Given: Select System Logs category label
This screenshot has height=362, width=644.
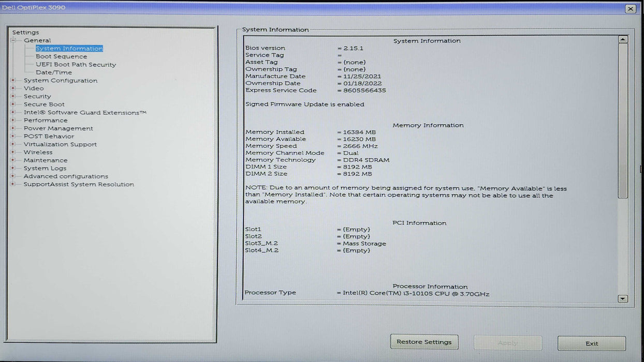Looking at the screenshot, I should [45, 169].
